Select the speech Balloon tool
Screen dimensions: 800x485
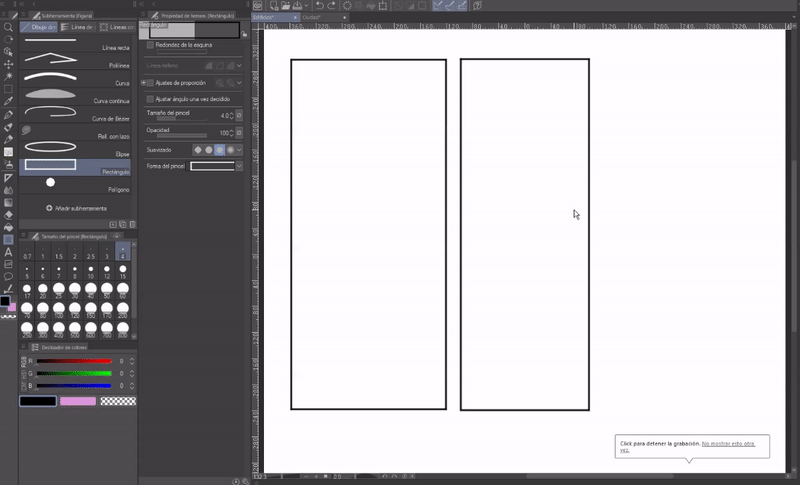[x=8, y=276]
